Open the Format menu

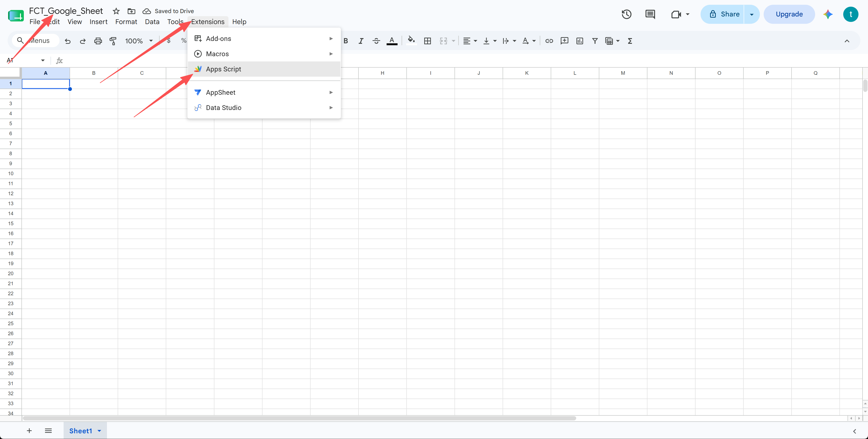coord(126,22)
